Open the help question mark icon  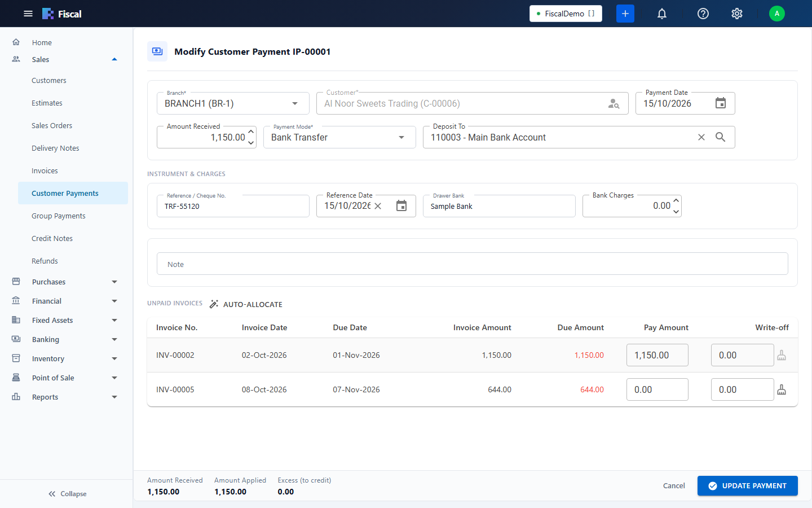pos(703,14)
